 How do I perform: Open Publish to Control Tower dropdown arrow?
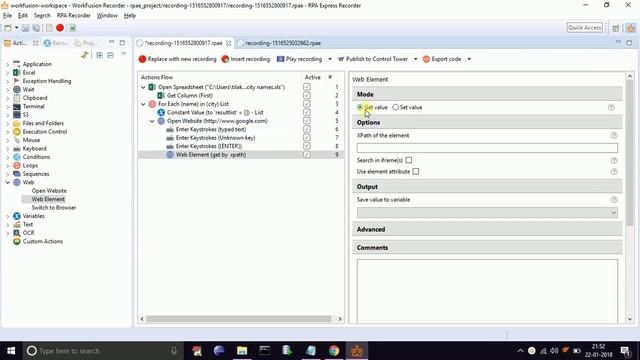[x=416, y=59]
